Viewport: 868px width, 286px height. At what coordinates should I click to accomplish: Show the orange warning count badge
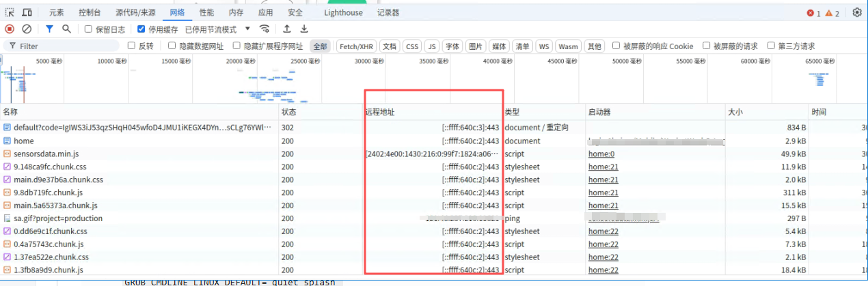click(x=832, y=13)
